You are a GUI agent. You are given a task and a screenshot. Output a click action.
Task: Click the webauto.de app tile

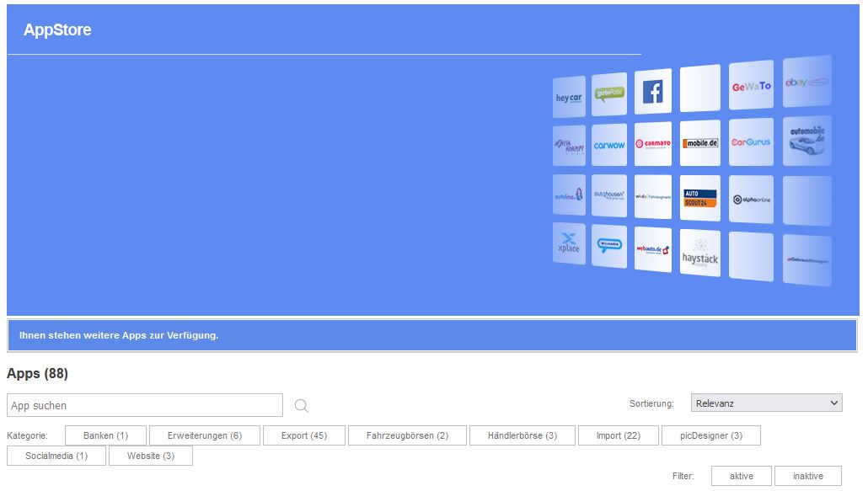click(x=652, y=249)
